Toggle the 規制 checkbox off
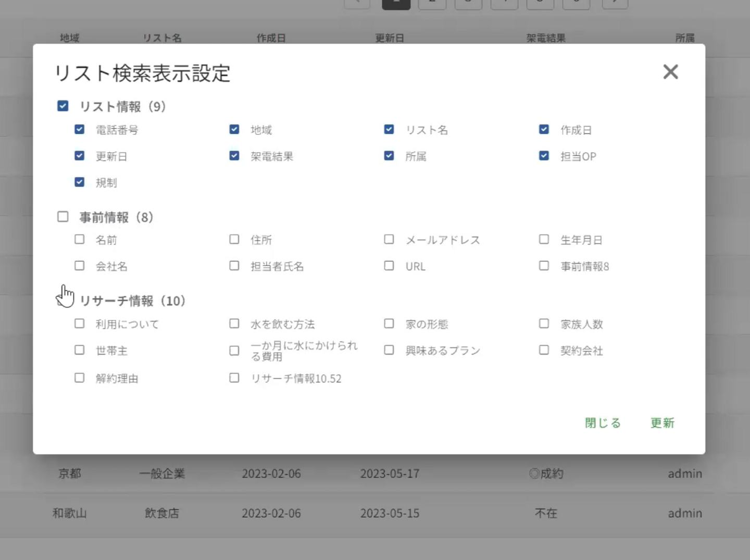This screenshot has width=750, height=560. pos(80,182)
